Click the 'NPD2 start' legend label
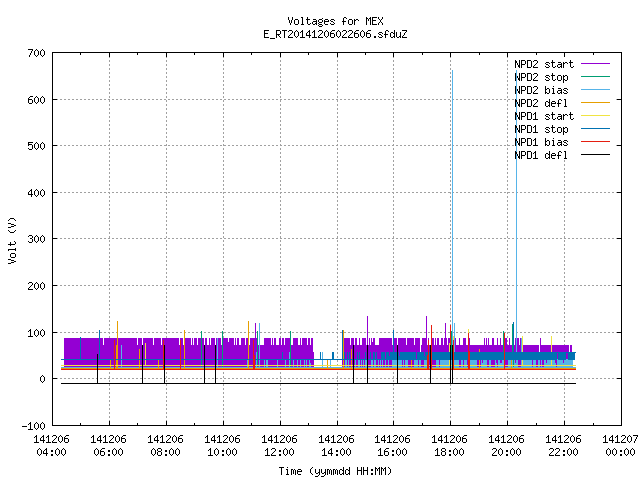This screenshot has height=480, width=640. pyautogui.click(x=544, y=64)
